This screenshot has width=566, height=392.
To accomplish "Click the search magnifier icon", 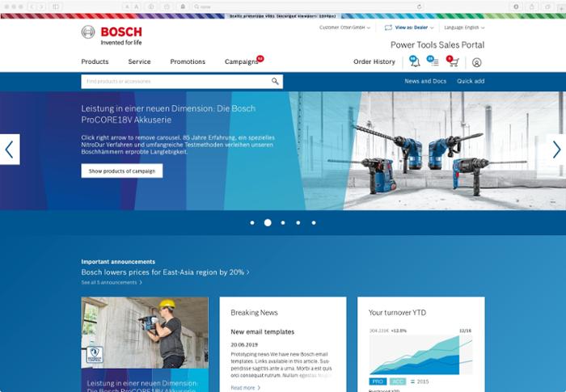I will (x=275, y=81).
